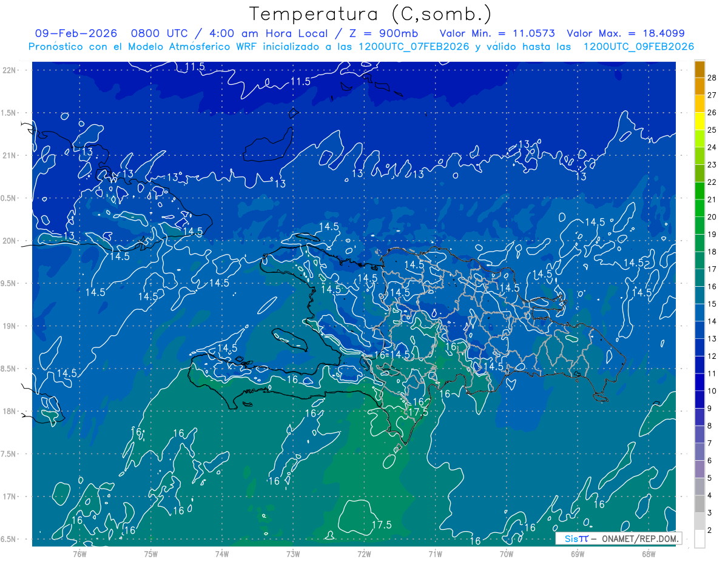Click the '69W' longitude axis label
Viewport: 728px width, 562px height.
coord(578,554)
